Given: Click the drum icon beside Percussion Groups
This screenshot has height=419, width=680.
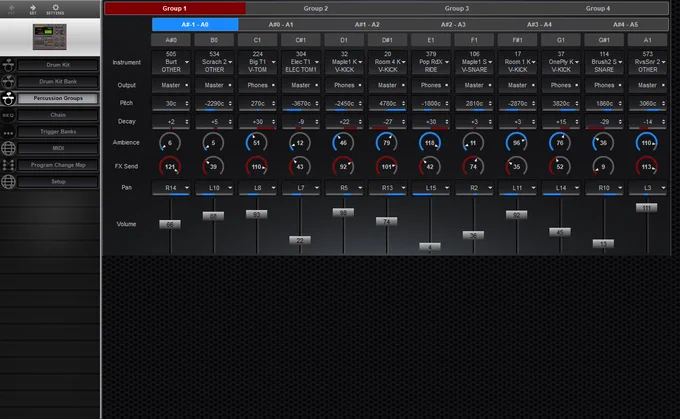Looking at the screenshot, I should [8, 98].
